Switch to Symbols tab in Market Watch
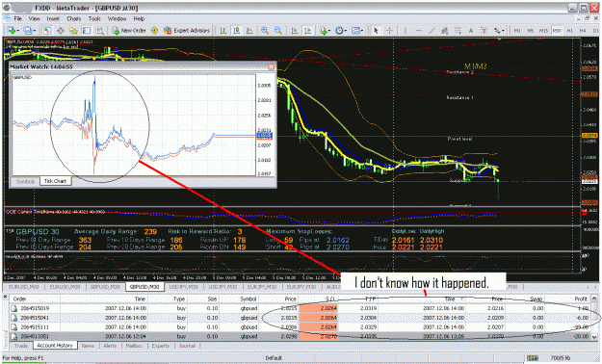602x364 pixels. (x=25, y=181)
